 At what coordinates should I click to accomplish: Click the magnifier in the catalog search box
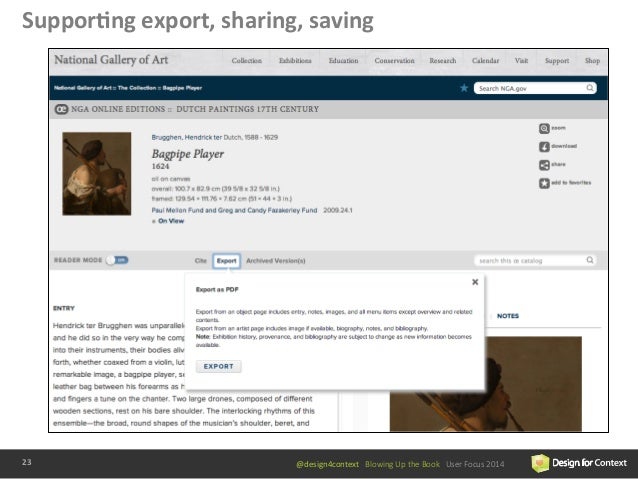pos(590,260)
